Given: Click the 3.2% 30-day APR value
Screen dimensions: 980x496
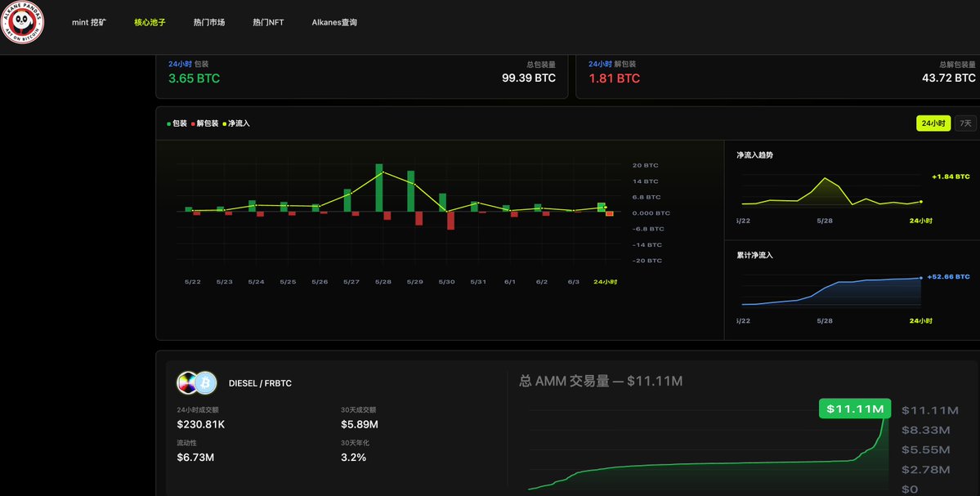Looking at the screenshot, I should pyautogui.click(x=354, y=458).
